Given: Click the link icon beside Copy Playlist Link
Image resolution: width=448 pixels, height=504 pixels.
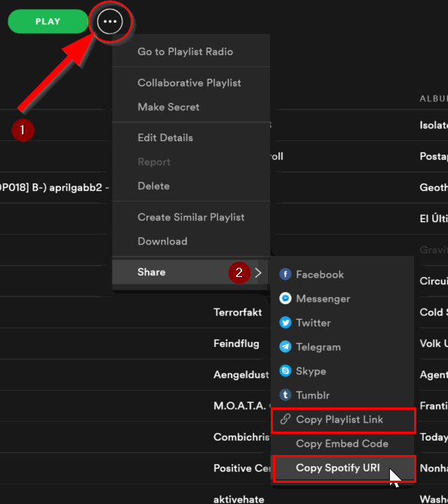Looking at the screenshot, I should click(285, 419).
